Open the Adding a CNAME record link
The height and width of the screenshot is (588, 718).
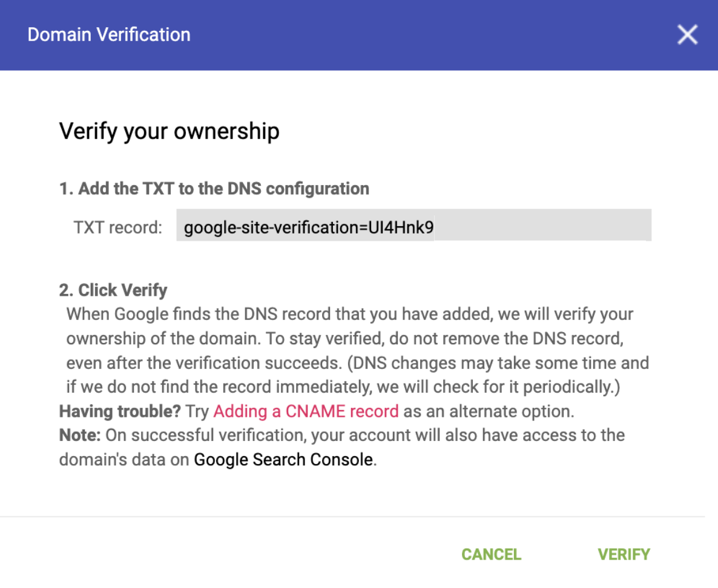306,411
